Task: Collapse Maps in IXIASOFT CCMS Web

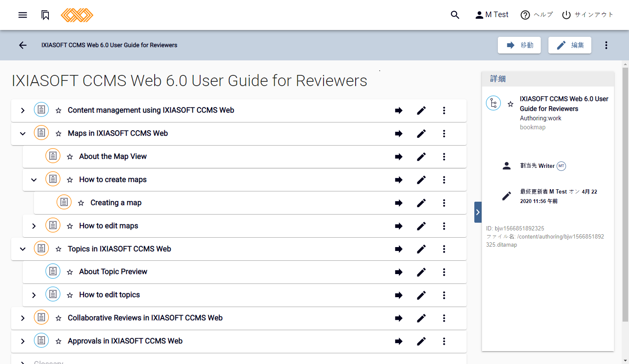Action: [23, 134]
